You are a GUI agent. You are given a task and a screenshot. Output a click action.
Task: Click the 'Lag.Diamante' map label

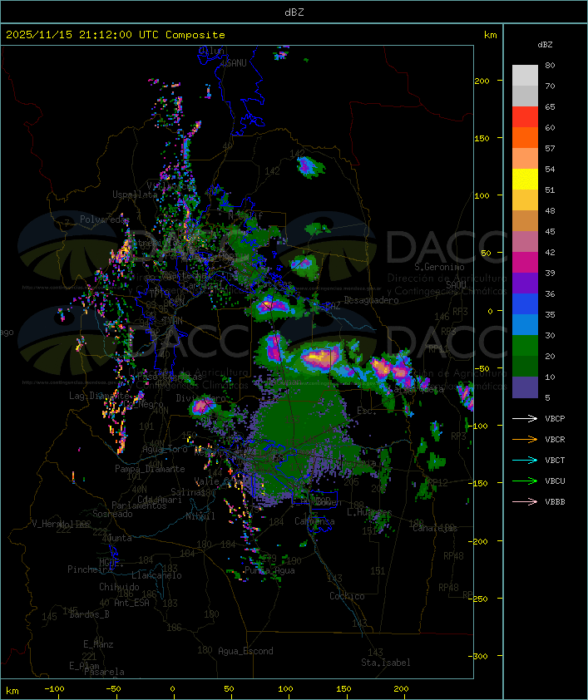click(99, 396)
